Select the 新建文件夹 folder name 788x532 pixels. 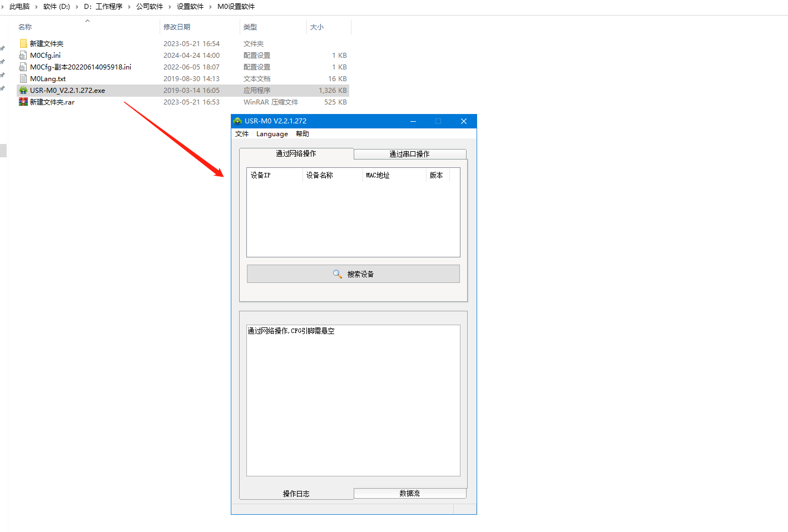tap(47, 43)
